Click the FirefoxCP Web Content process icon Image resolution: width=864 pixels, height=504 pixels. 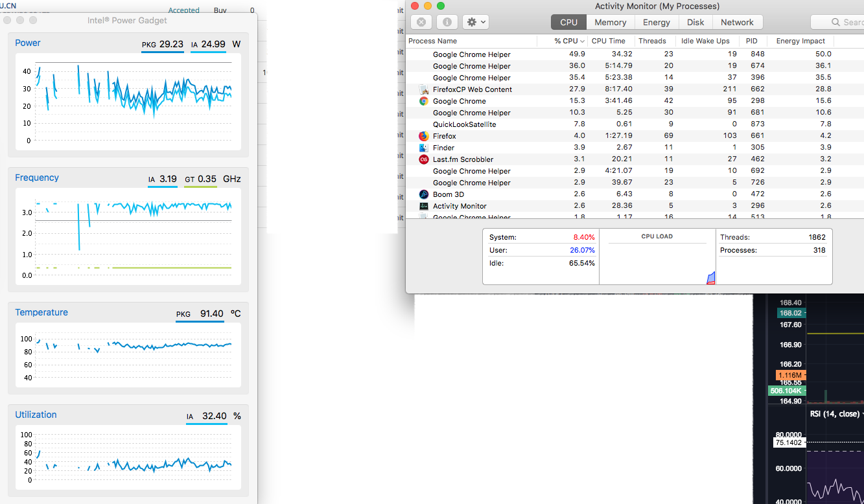click(423, 89)
